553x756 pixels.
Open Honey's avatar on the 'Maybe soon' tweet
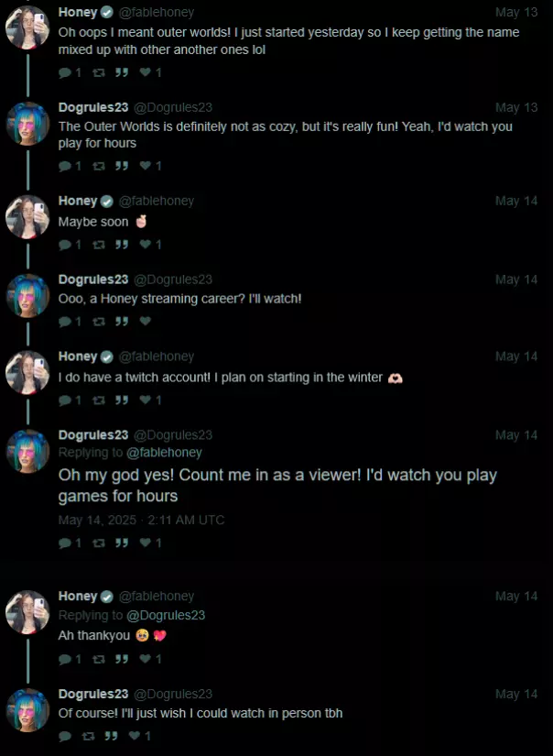point(27,217)
